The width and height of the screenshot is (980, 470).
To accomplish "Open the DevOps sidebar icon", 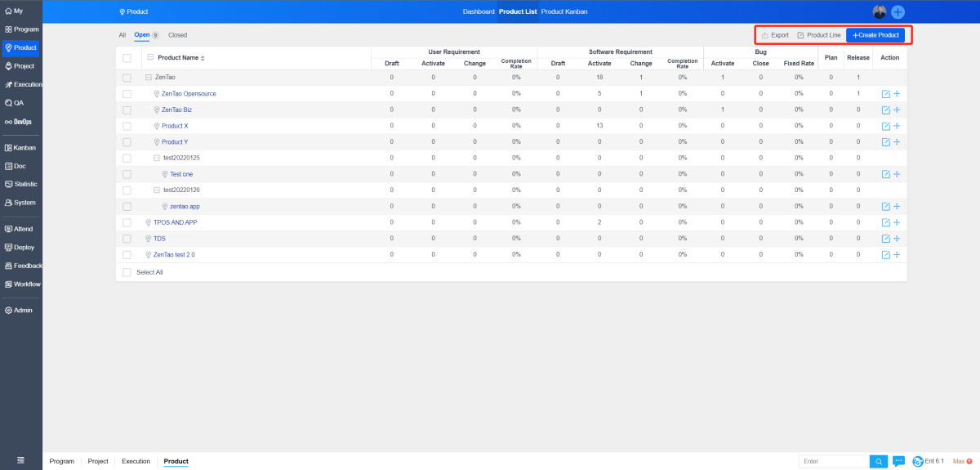I will 21,122.
